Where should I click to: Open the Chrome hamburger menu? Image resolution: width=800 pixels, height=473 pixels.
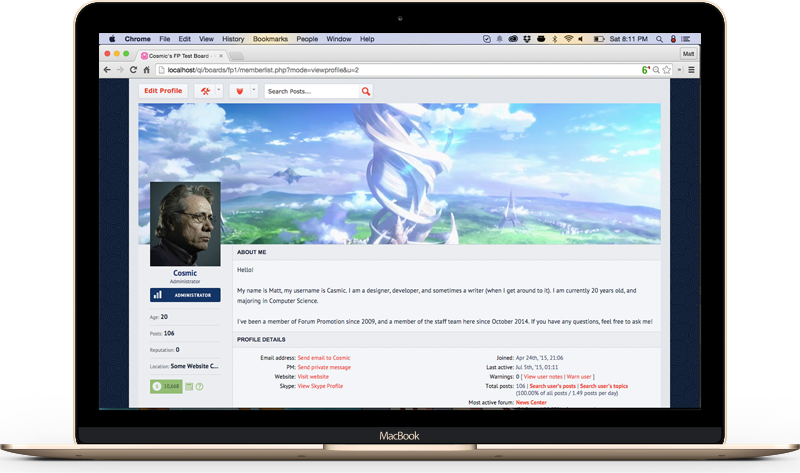click(691, 70)
